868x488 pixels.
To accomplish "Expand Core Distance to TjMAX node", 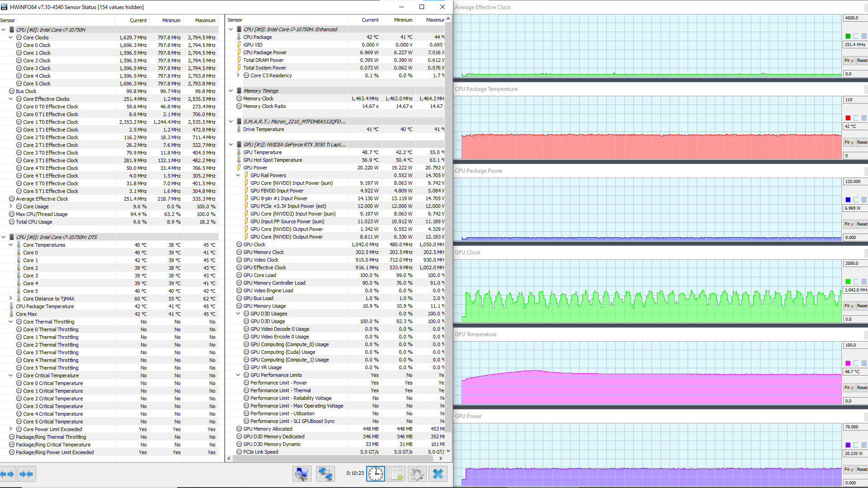I will 11,299.
